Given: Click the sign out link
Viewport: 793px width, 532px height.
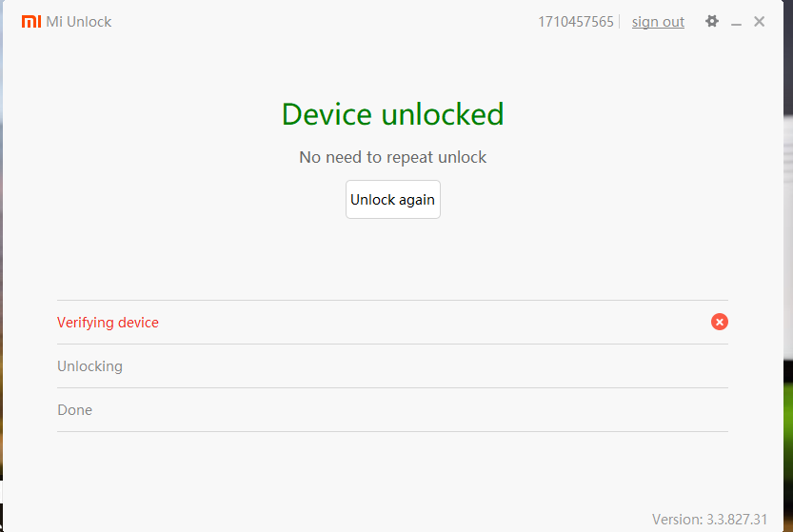Looking at the screenshot, I should (x=658, y=22).
